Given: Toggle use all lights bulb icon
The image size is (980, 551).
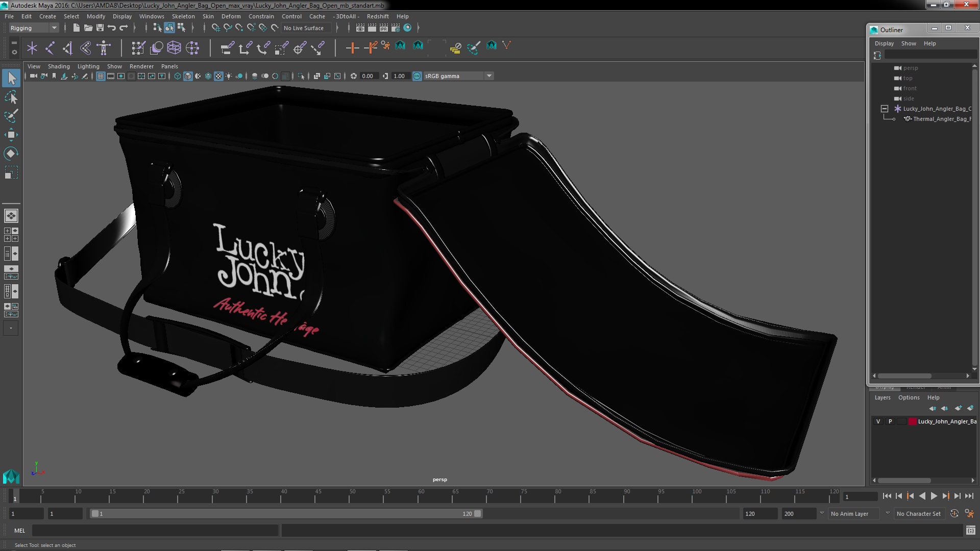Looking at the screenshot, I should point(229,76).
